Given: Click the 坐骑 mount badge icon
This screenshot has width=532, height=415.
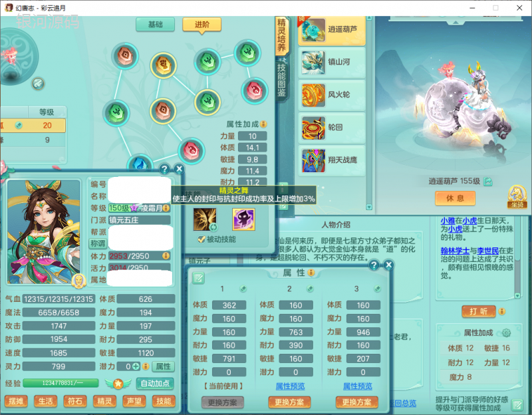Looking at the screenshot, I should point(517,195).
